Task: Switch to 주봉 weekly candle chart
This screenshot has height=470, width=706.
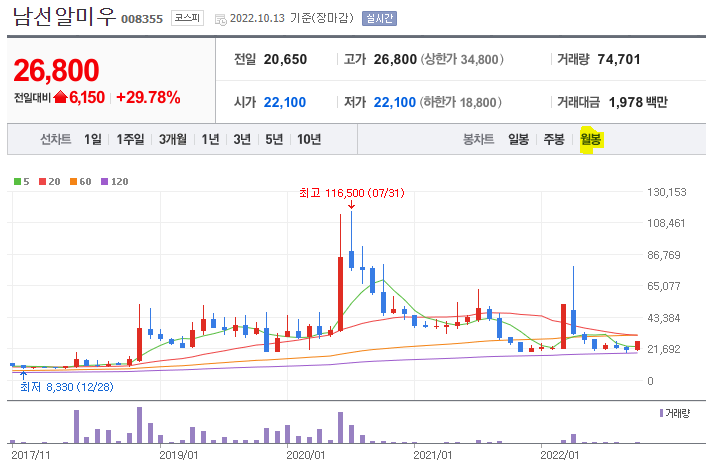Action: [554, 139]
